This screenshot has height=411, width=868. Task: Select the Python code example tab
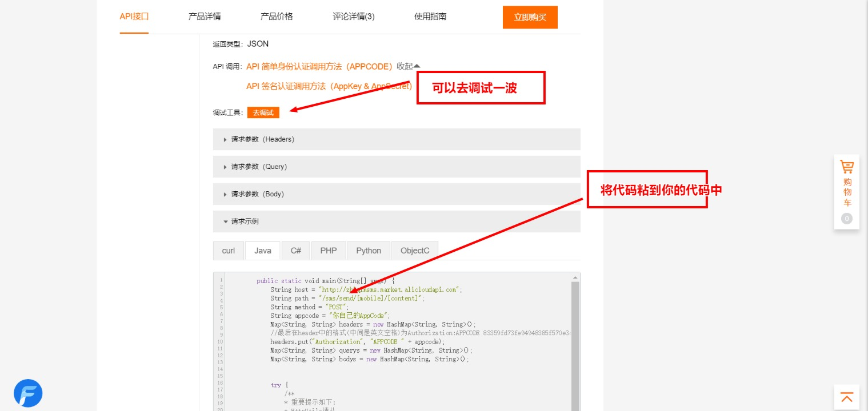click(369, 251)
